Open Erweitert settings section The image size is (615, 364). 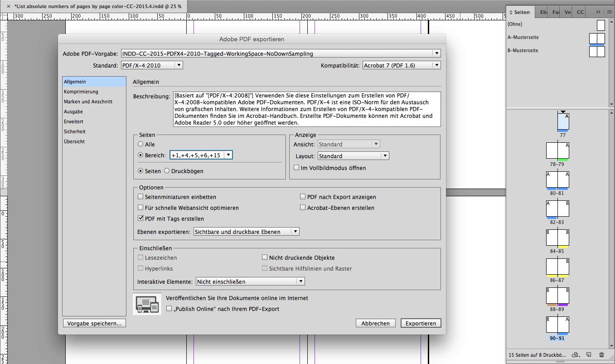click(94, 121)
